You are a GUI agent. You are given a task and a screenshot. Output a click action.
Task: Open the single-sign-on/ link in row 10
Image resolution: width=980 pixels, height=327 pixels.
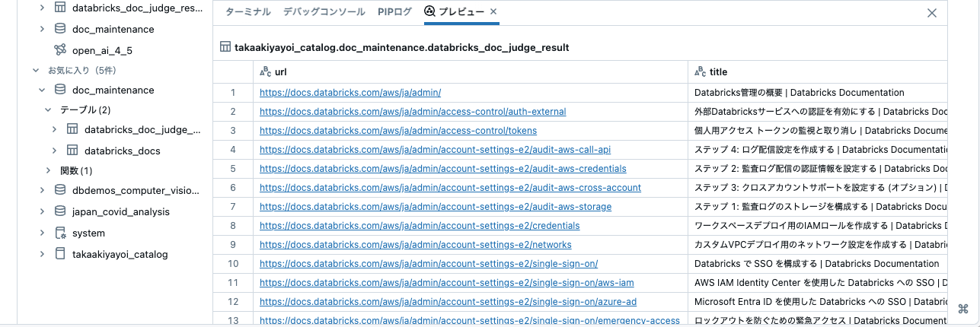click(429, 264)
